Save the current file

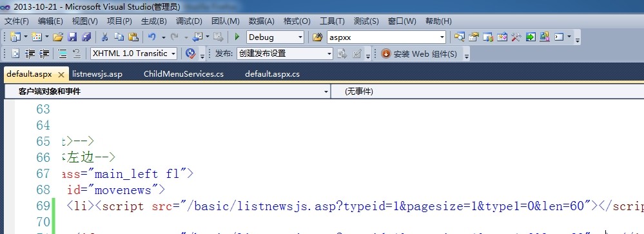coord(72,37)
